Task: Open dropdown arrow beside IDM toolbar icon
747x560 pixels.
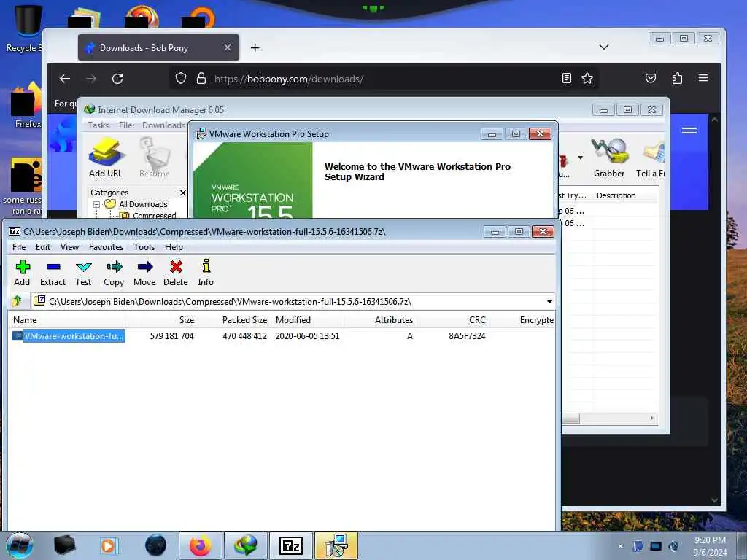Action: point(580,157)
